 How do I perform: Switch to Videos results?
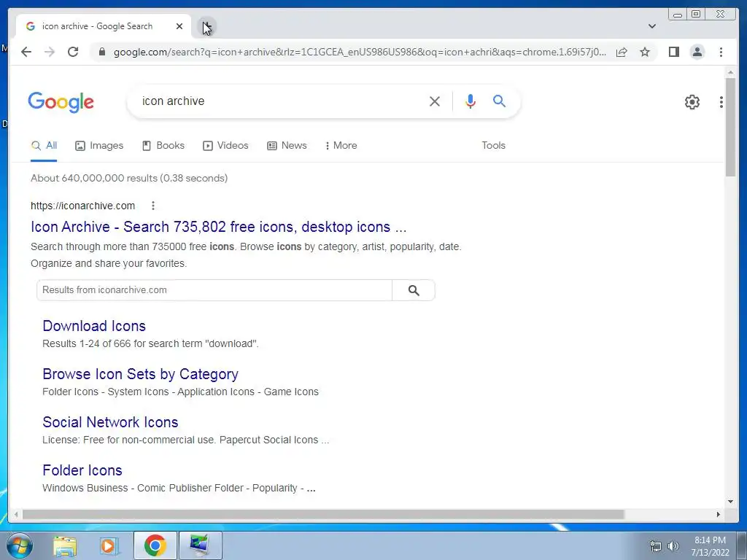click(225, 146)
